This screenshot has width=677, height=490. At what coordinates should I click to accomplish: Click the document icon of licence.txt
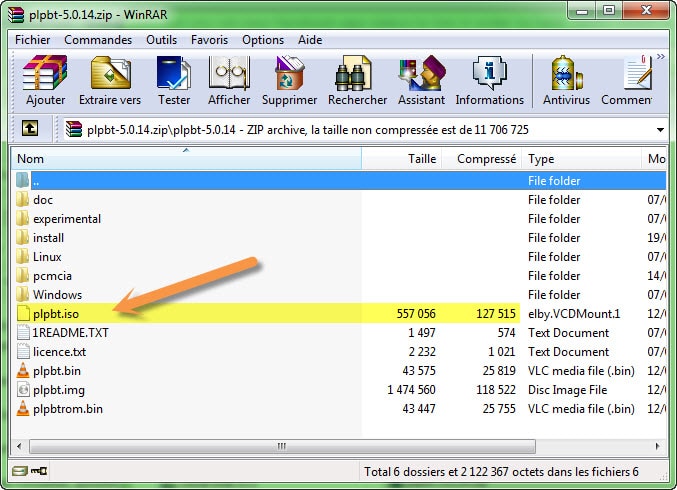23,351
